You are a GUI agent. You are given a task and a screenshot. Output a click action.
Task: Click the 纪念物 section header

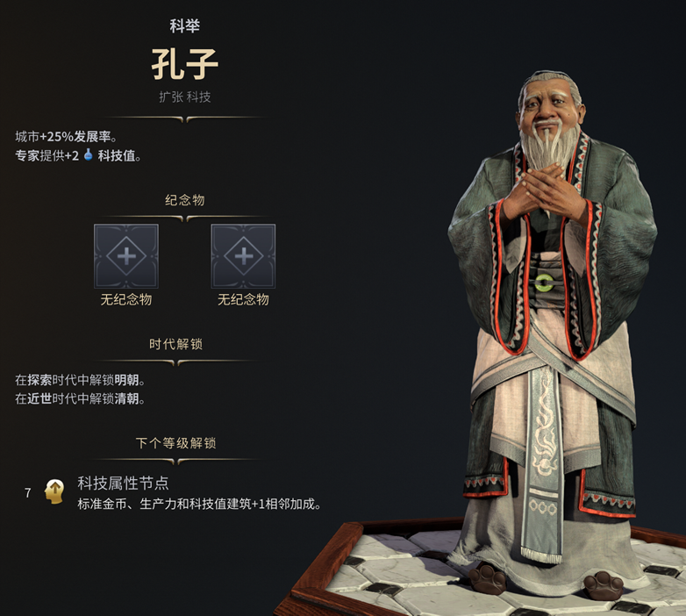coord(184,200)
